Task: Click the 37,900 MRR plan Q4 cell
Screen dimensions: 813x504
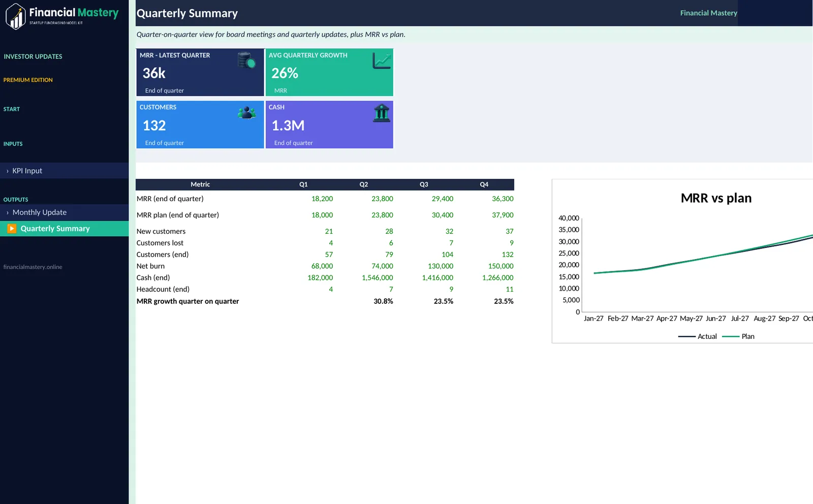Action: click(503, 215)
